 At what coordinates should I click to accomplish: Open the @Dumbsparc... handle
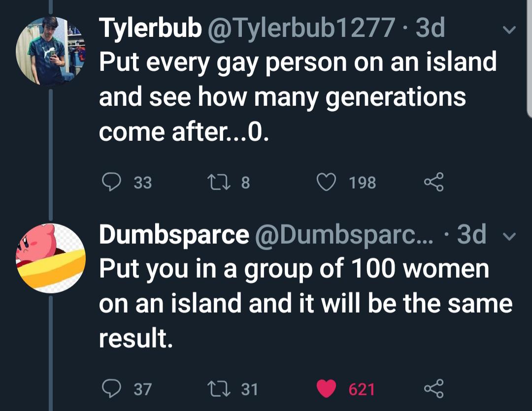point(344,234)
